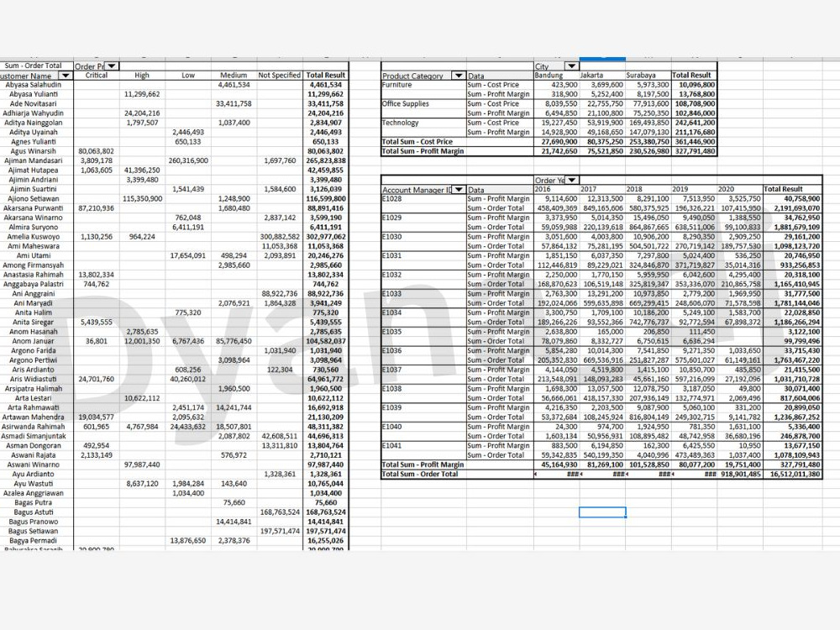Click total value 302,977,062

[326, 237]
